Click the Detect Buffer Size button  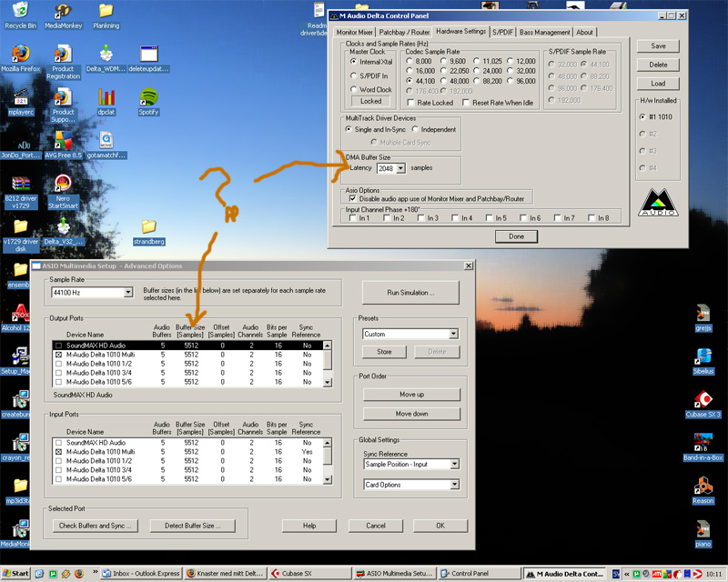pos(193,526)
